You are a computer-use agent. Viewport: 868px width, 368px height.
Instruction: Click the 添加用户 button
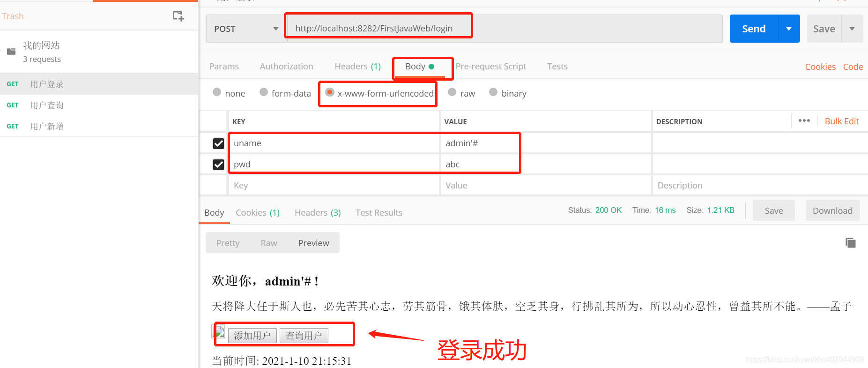click(252, 336)
